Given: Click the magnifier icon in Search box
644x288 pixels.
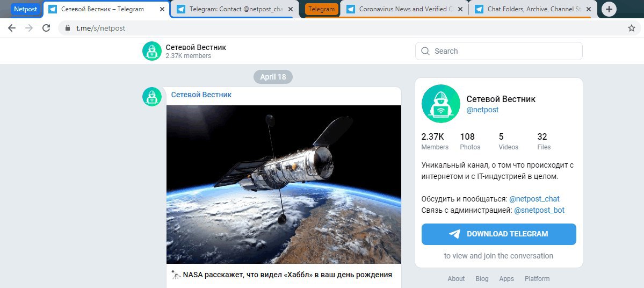Looking at the screenshot, I should (426, 51).
